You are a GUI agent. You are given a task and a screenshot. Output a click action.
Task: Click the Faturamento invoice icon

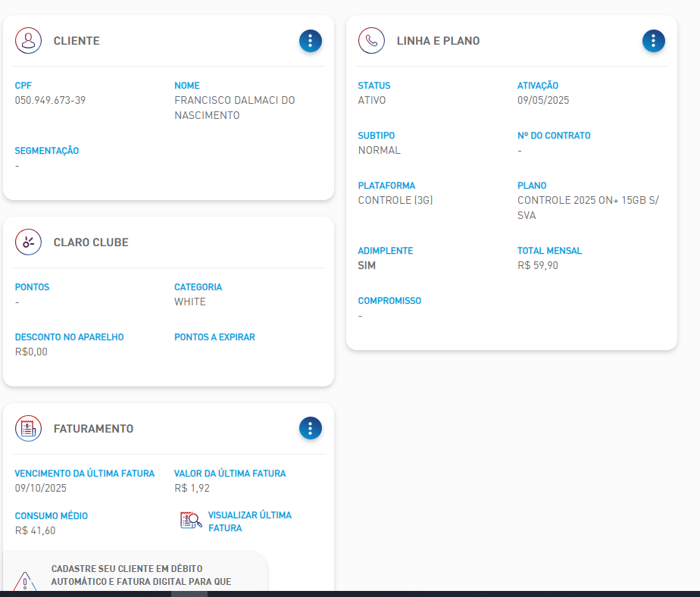28,429
